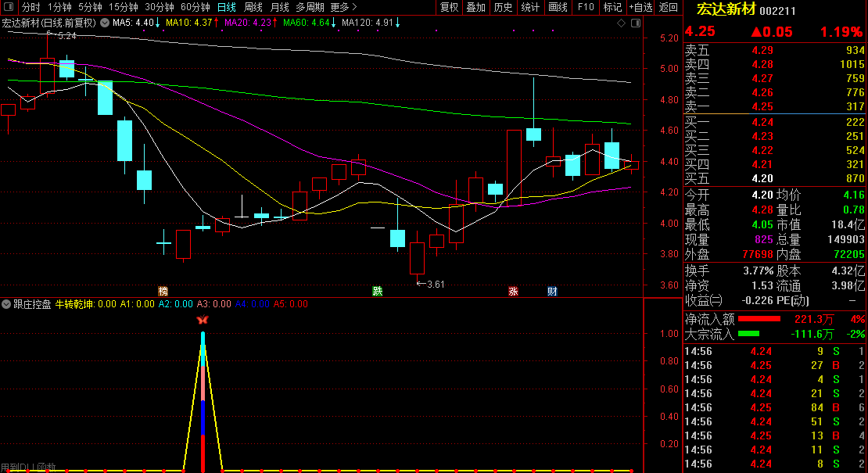Click the red 净流入额 flow bar
The height and width of the screenshot is (473, 868).
(759, 319)
